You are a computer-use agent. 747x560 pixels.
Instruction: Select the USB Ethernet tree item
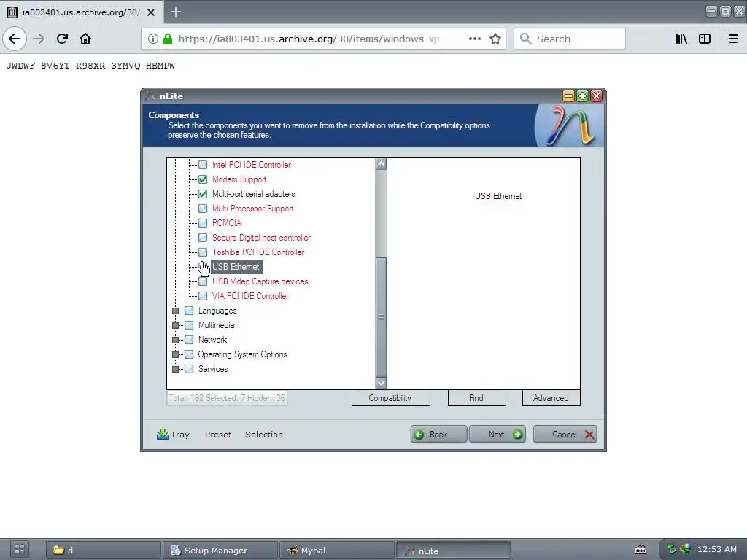[x=236, y=267]
